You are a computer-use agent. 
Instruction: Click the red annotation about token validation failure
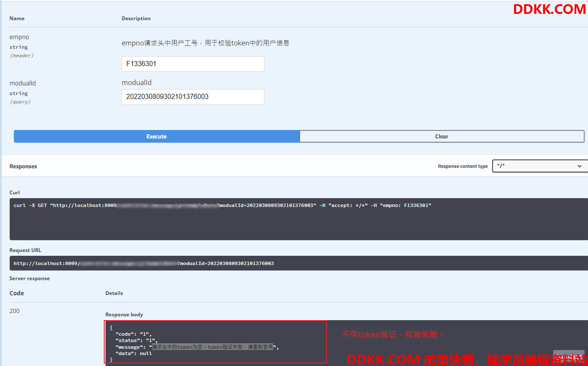click(x=392, y=334)
